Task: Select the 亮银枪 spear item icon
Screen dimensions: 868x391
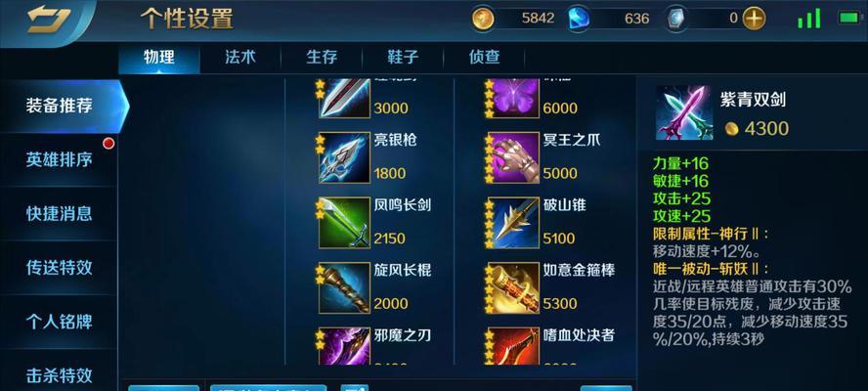Action: coord(344,157)
